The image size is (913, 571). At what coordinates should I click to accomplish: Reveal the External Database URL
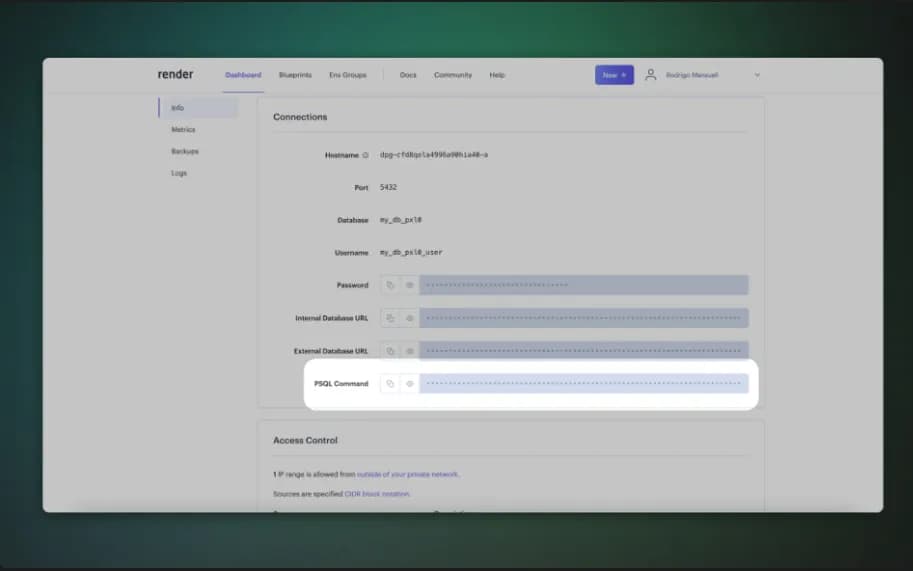pyautogui.click(x=409, y=351)
